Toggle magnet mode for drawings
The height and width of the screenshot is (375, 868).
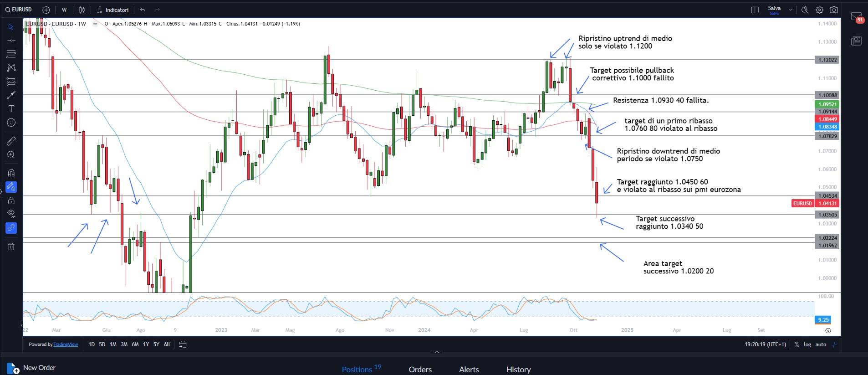point(11,173)
